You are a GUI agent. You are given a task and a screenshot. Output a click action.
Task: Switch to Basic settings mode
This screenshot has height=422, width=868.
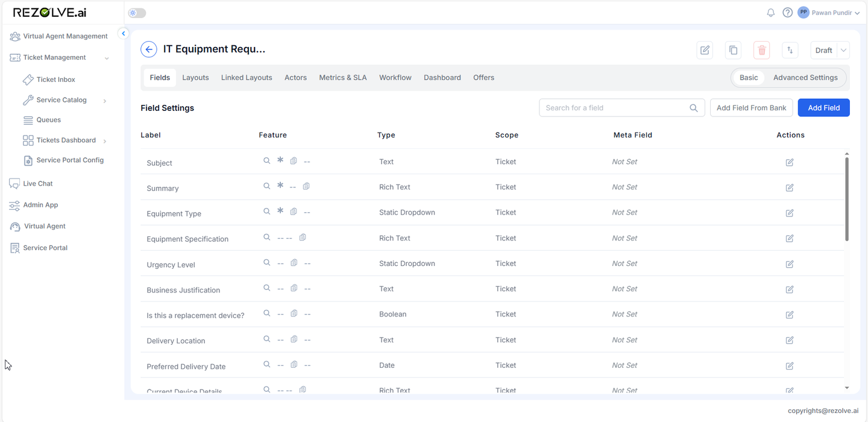click(x=749, y=77)
